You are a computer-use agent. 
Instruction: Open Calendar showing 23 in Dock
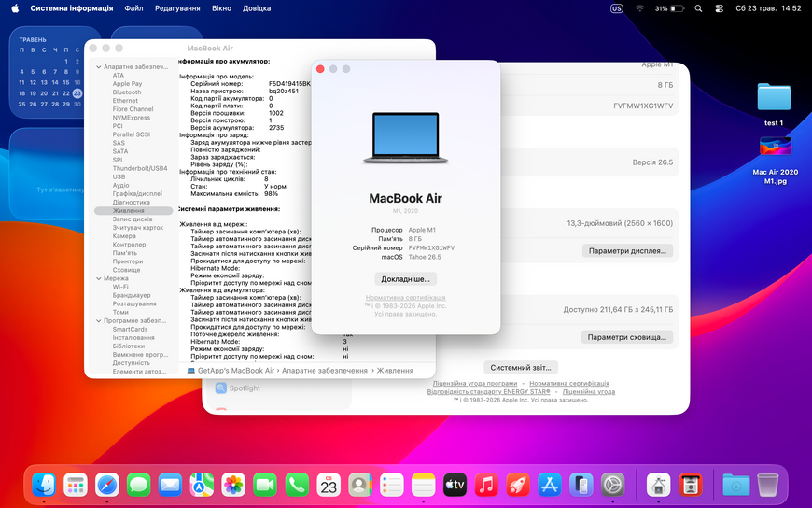(x=329, y=486)
